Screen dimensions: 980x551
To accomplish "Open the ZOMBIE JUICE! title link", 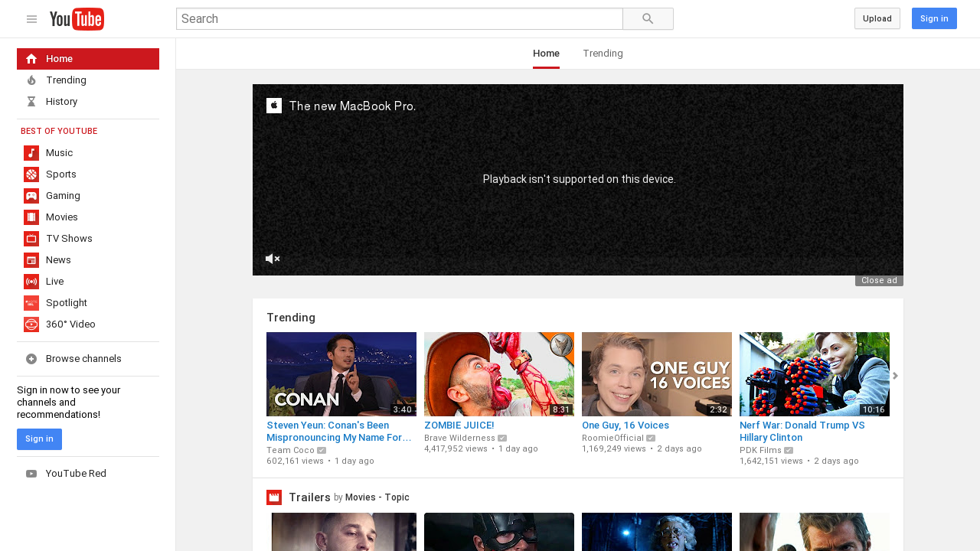I will pos(459,425).
